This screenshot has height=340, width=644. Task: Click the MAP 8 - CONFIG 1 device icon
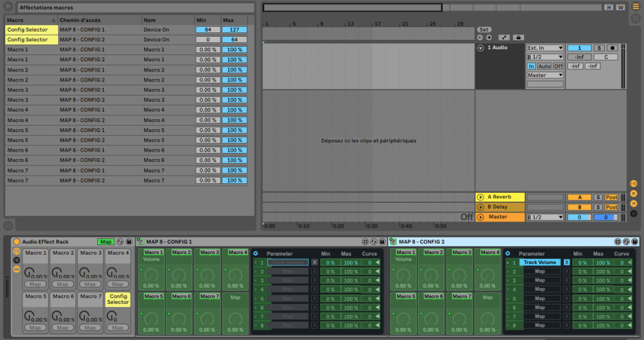(140, 242)
